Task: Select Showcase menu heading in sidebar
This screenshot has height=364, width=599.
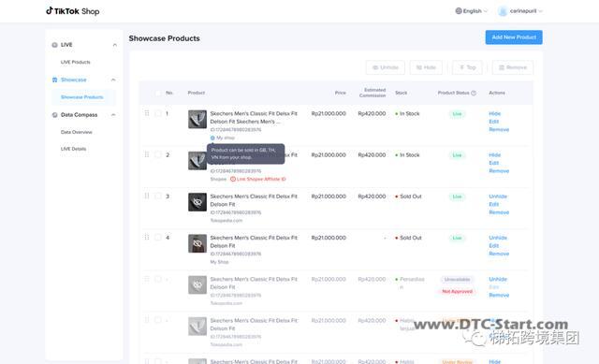Action: tap(73, 80)
